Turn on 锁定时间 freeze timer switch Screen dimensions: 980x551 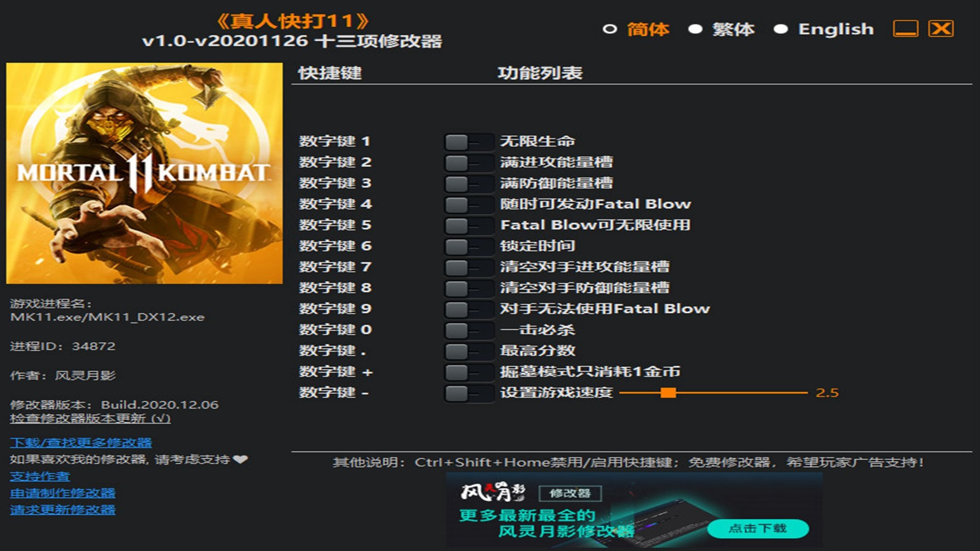(x=468, y=246)
